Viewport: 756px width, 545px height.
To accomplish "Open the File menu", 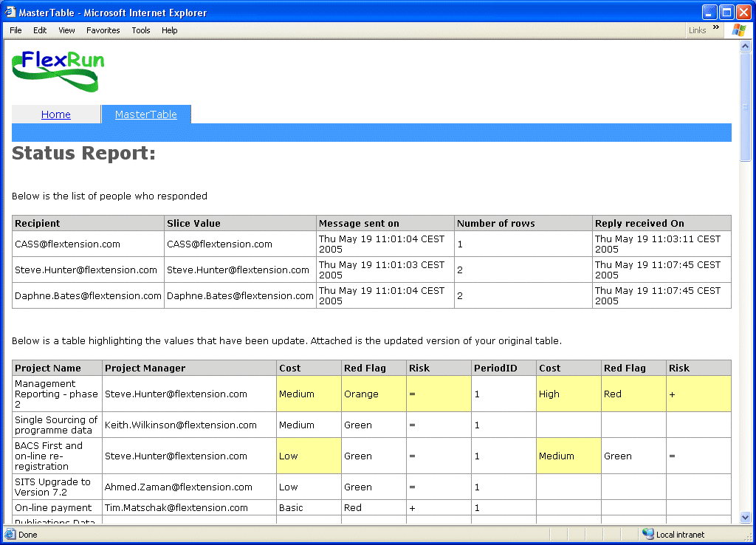I will (x=16, y=30).
